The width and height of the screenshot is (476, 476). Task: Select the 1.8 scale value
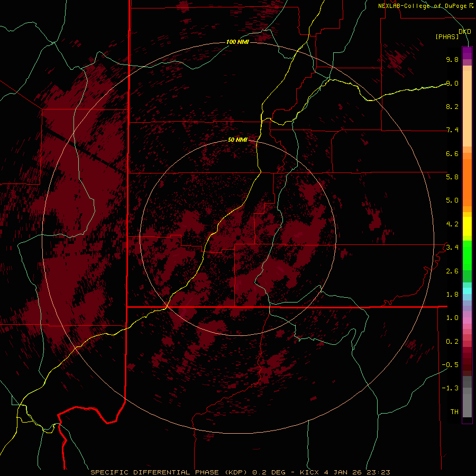tap(452, 295)
